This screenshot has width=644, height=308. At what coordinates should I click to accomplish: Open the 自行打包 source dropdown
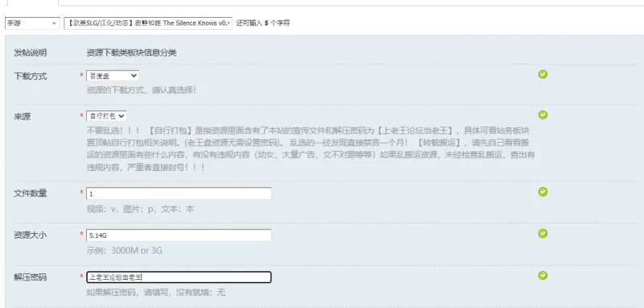pyautogui.click(x=106, y=116)
